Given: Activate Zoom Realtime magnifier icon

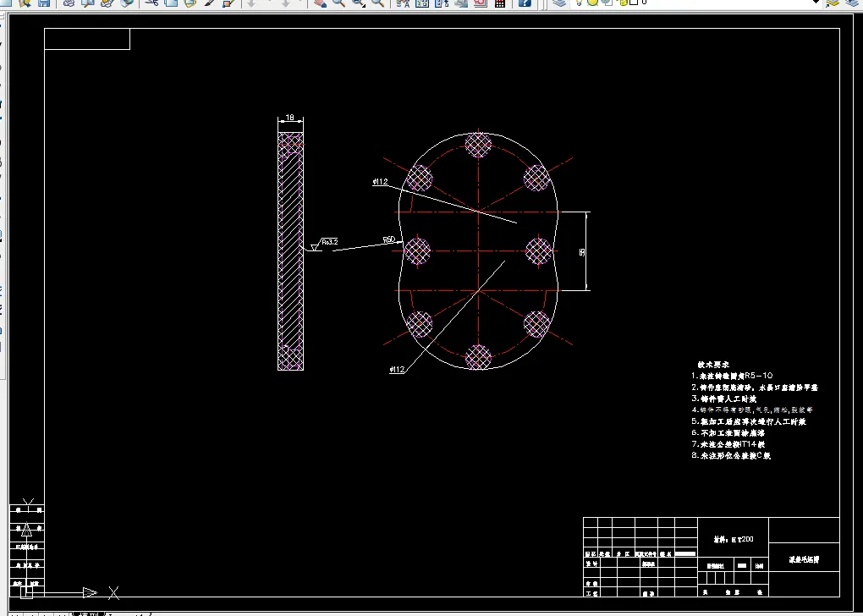Looking at the screenshot, I should pos(339,3).
